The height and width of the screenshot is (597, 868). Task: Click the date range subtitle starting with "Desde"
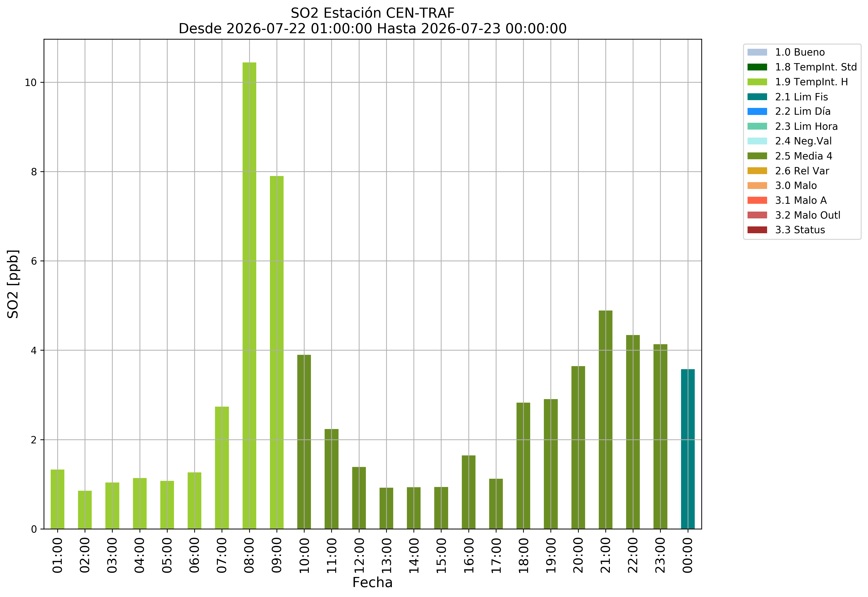pos(372,29)
